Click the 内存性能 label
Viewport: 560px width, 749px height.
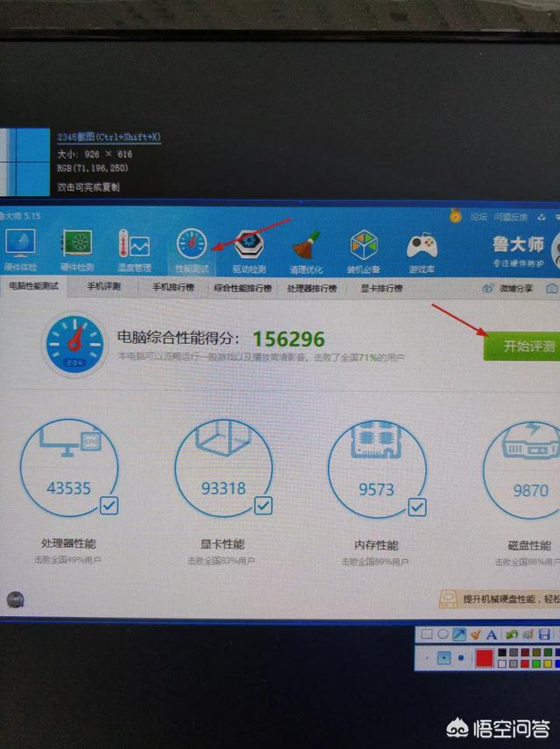tap(376, 545)
